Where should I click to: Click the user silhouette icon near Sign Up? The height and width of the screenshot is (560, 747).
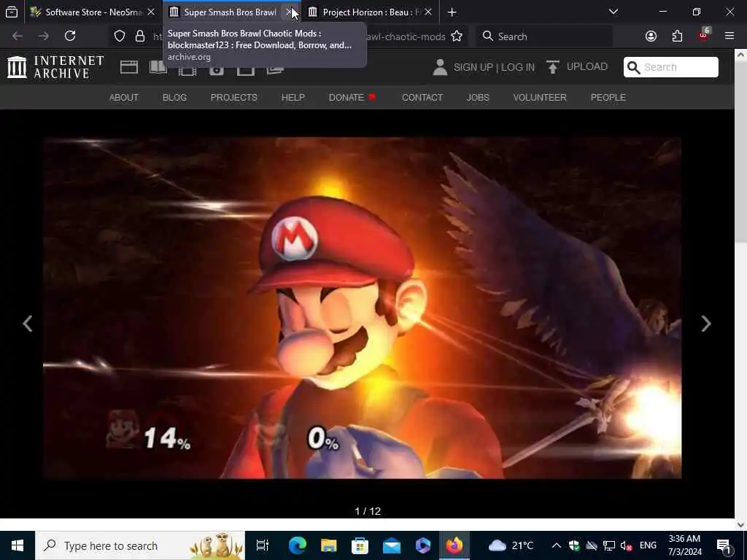(x=440, y=67)
